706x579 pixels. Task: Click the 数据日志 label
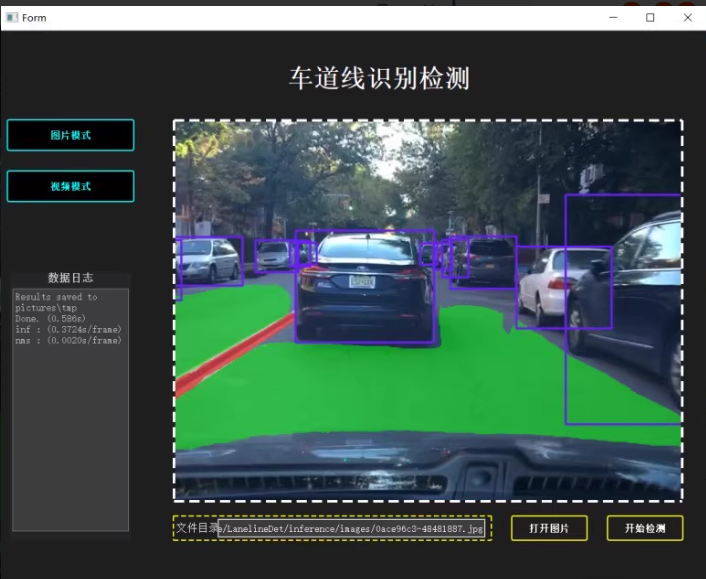[x=71, y=278]
